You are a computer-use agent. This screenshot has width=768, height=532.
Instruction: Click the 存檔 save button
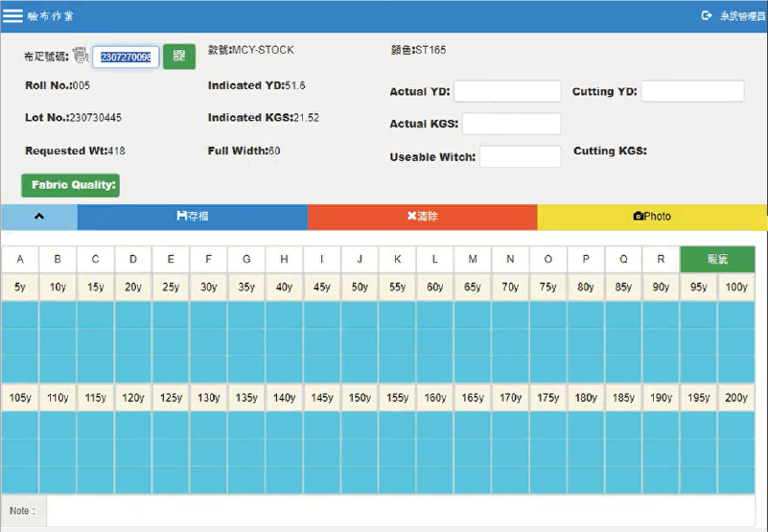[193, 217]
